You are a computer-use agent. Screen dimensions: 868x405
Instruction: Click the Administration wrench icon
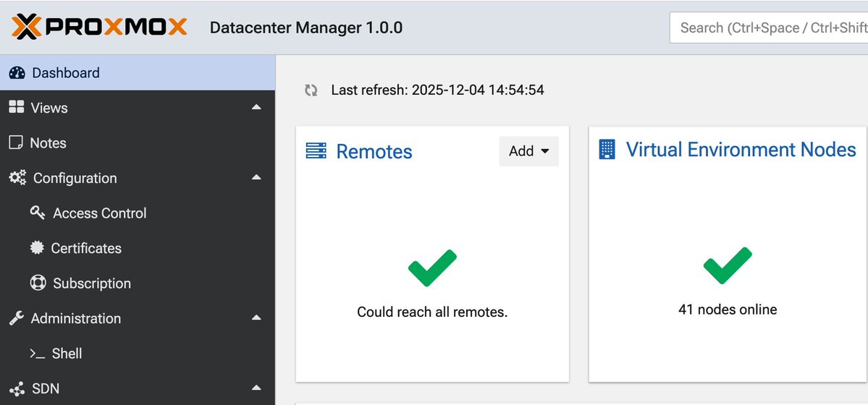(x=17, y=318)
